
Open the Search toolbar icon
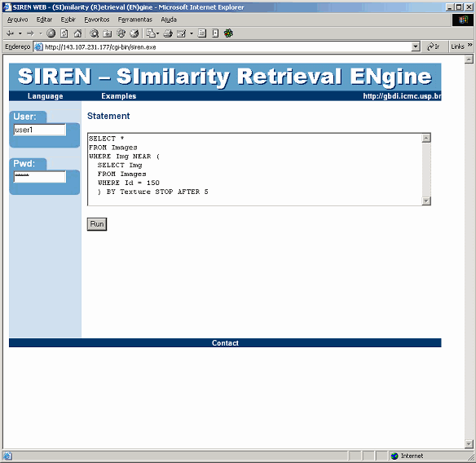[x=94, y=33]
